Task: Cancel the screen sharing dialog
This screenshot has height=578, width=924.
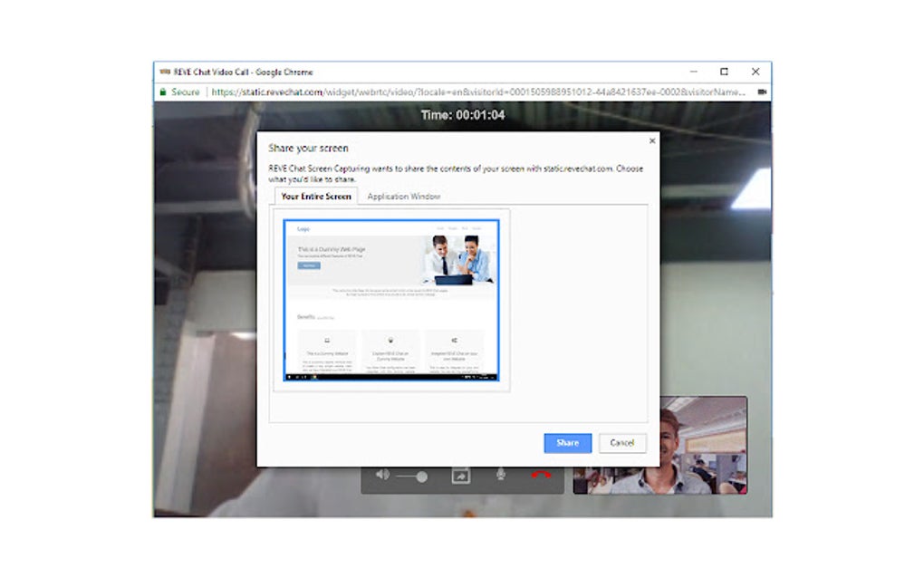Action: [622, 443]
